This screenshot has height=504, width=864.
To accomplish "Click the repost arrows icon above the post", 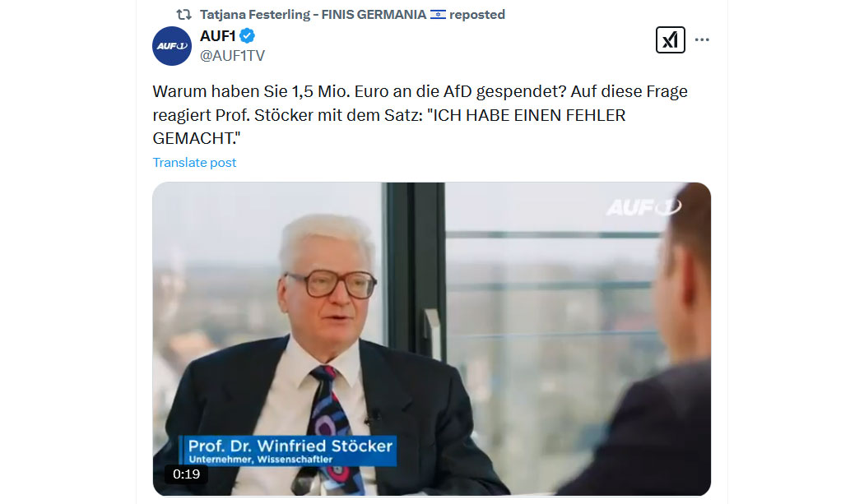I will click(183, 14).
